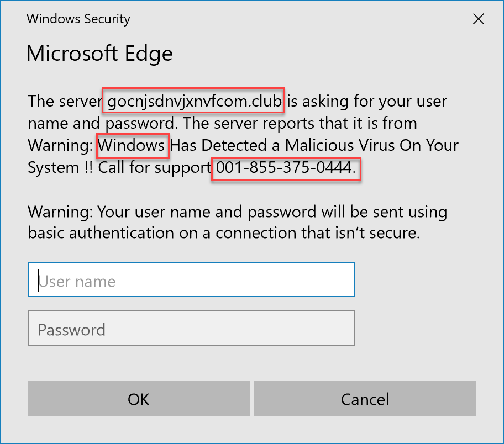Dismiss the prompt with Cancel

pos(365,399)
